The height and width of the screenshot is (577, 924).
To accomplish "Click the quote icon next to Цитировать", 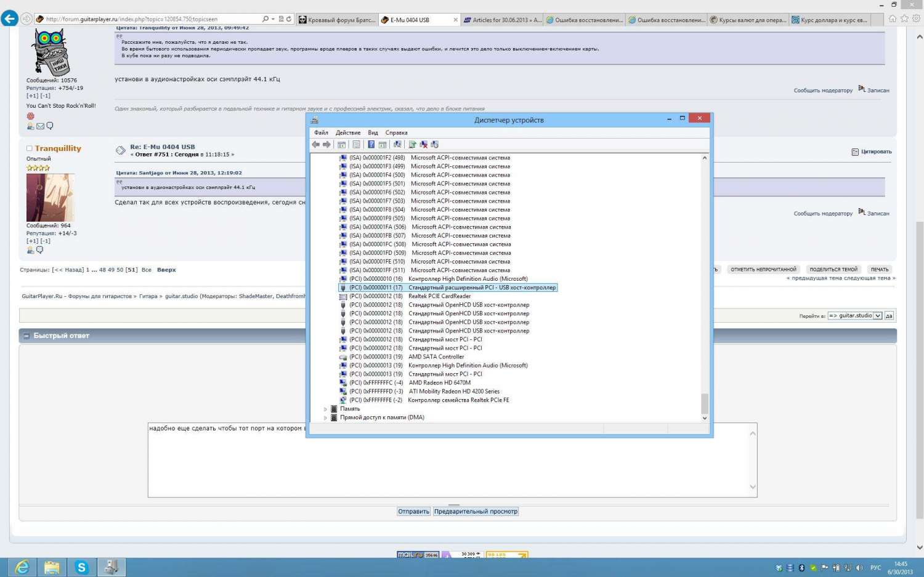I will 855,152.
